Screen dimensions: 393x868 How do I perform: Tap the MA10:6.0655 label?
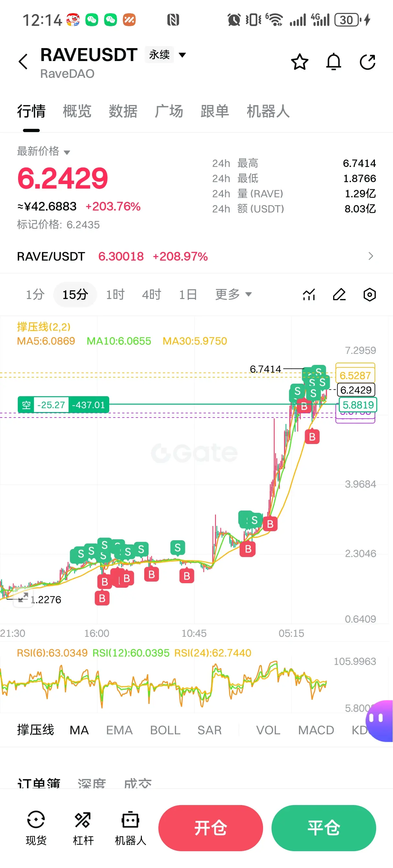coord(119,341)
